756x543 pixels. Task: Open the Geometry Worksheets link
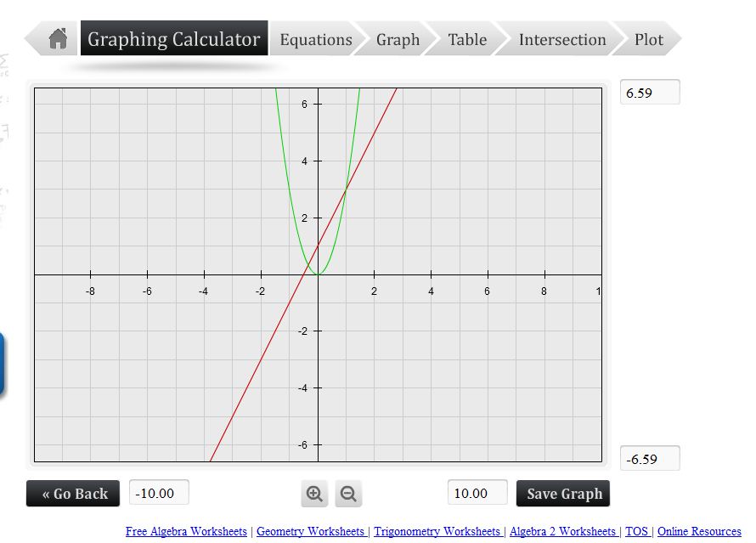[313, 531]
